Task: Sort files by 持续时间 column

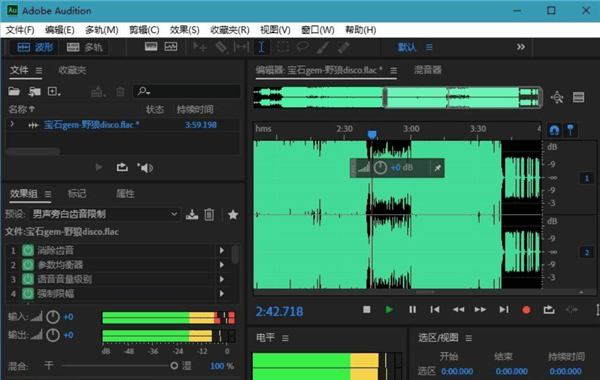Action: tap(195, 110)
